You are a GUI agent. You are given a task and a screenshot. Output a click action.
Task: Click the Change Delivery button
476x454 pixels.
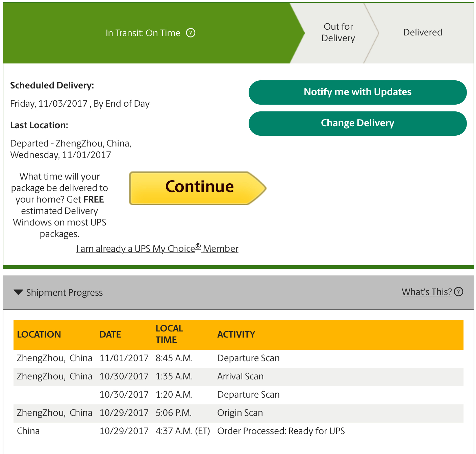point(357,123)
